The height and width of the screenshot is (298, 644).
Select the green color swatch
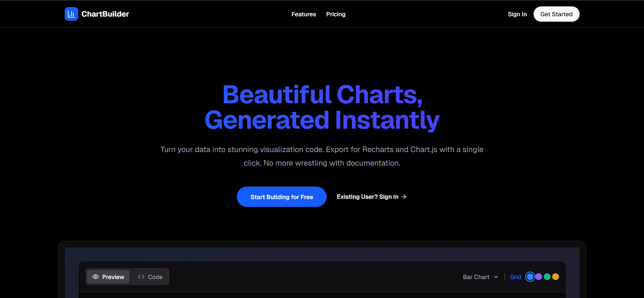click(547, 277)
